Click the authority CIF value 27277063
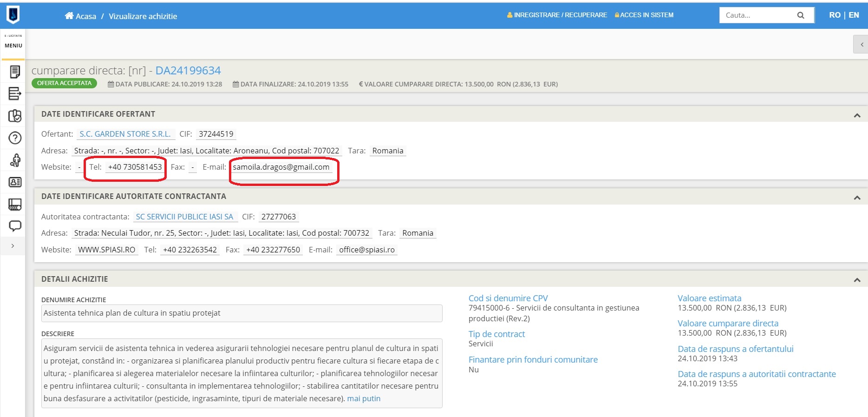Viewport: 868px width, 417px height. (279, 217)
